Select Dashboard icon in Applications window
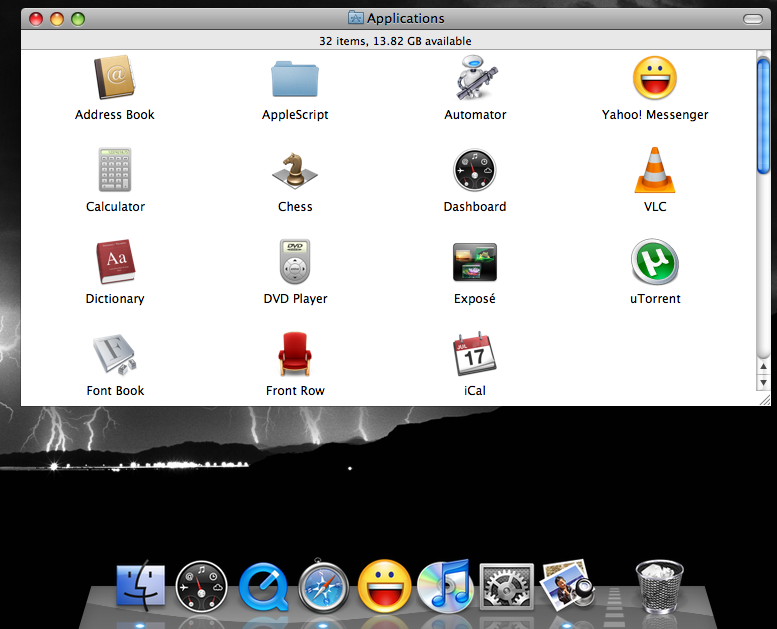Viewport: 777px width, 629px height. click(475, 170)
